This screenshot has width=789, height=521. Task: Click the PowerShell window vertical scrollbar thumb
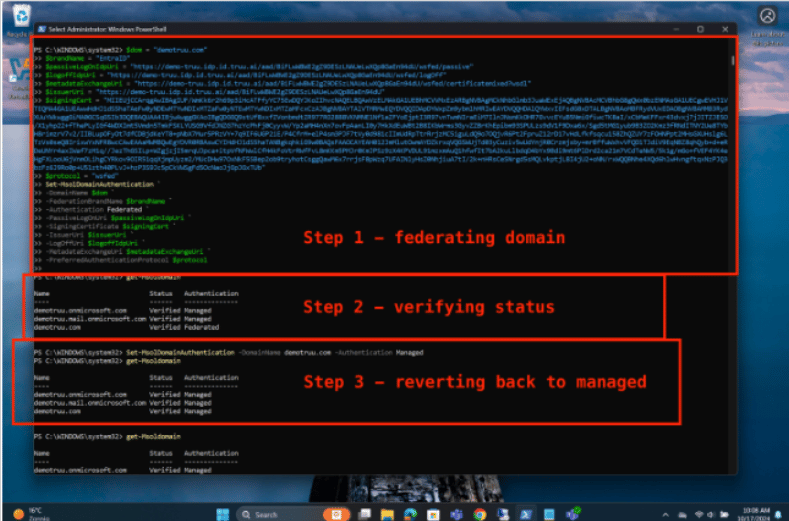732,60
